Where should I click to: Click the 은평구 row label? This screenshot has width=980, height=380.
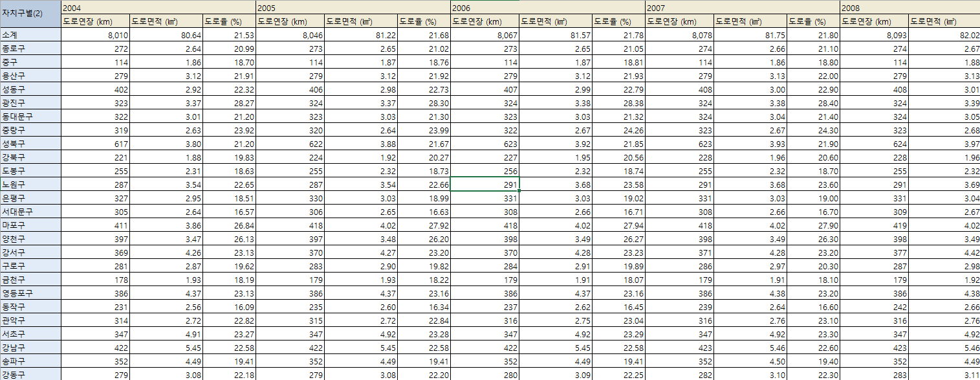pyautogui.click(x=30, y=198)
